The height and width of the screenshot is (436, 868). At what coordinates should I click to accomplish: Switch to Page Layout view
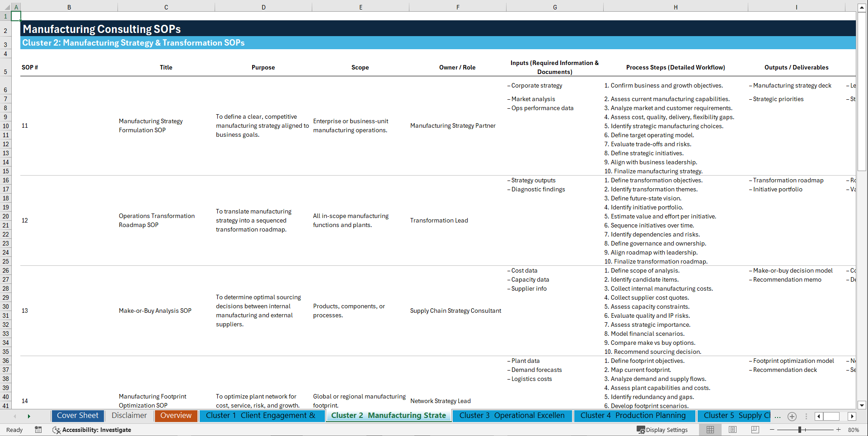pyautogui.click(x=732, y=430)
